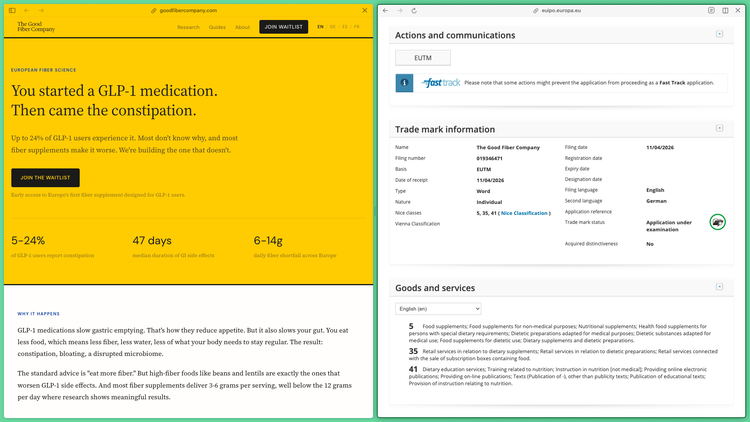The image size is (750, 422).
Task: Click the trade mark status icon
Action: click(717, 222)
